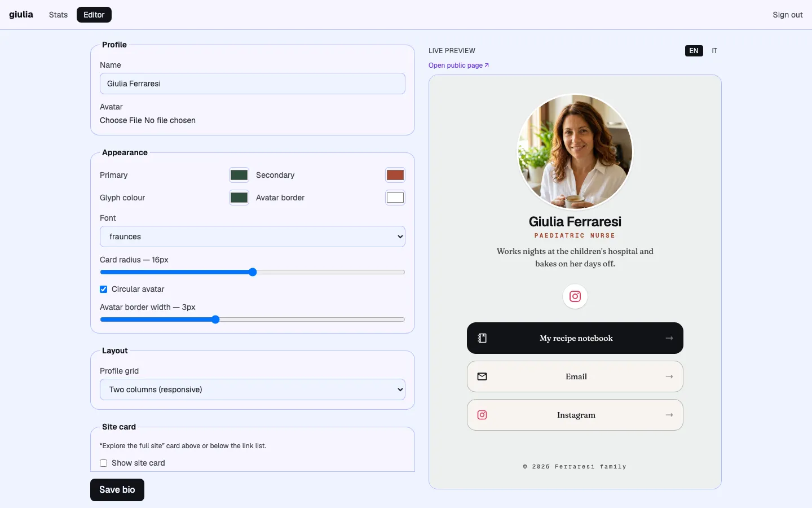Open the My recipe notebook link card
The width and height of the screenshot is (812, 508).
(575, 338)
